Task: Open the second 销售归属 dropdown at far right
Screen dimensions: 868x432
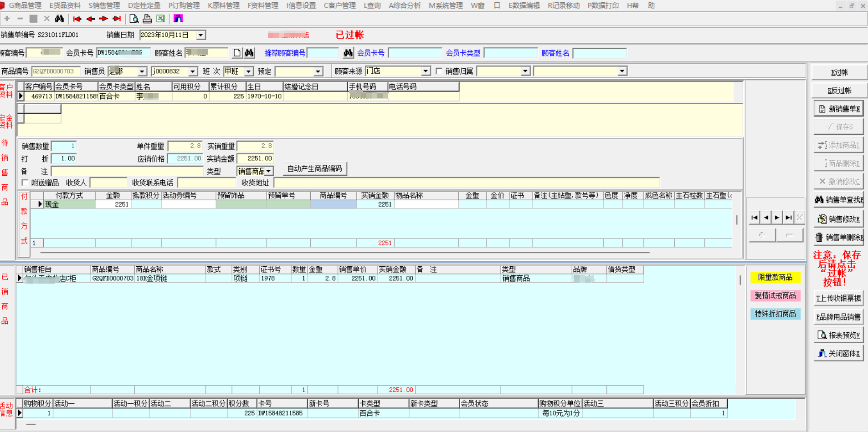Action: [x=622, y=71]
